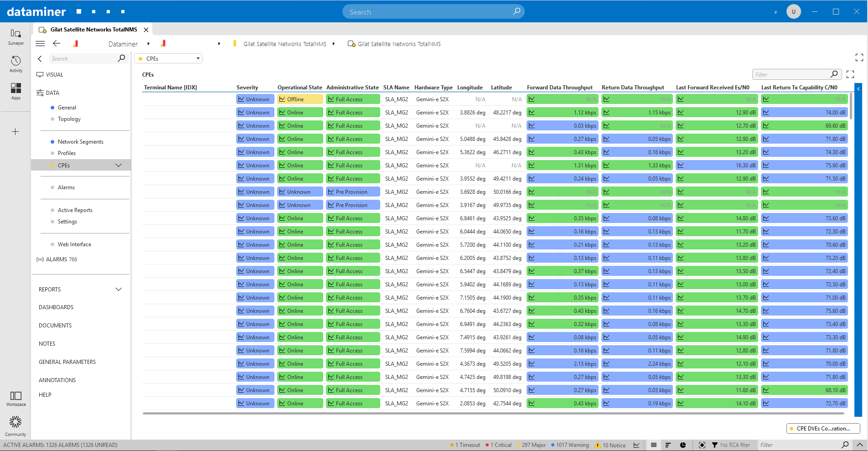Click the No RCA filter funnel icon
The height and width of the screenshot is (451, 868).
715,445
